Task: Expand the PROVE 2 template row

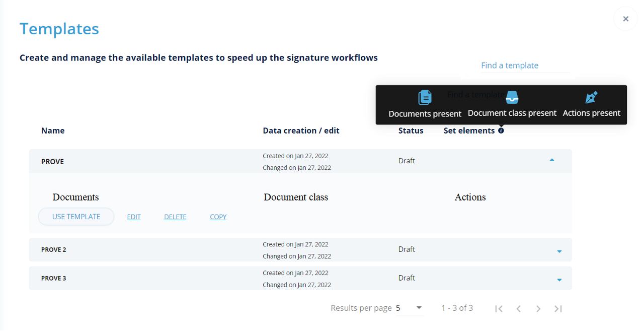Action: click(559, 251)
